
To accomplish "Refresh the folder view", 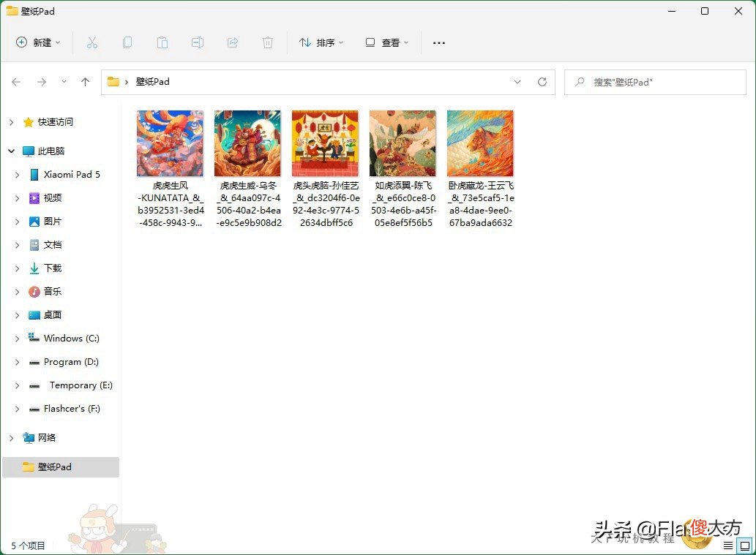I will [x=542, y=82].
